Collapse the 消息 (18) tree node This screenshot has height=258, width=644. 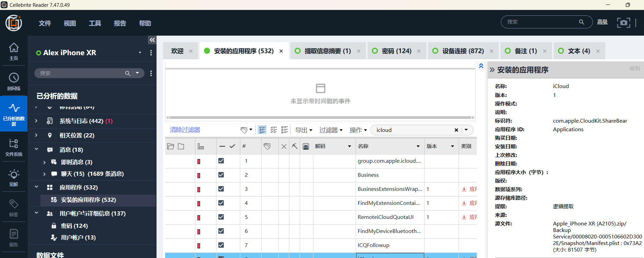(x=36, y=149)
